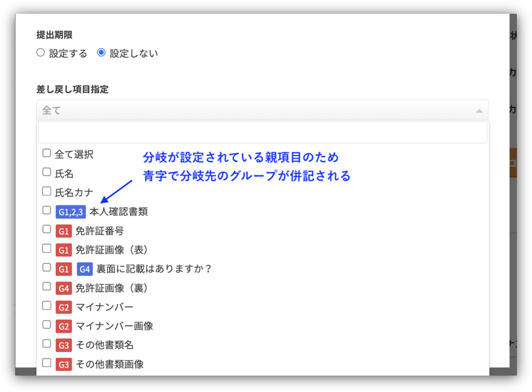Click the G1,2,3 badge beside 本人確認書類
The width and height of the screenshot is (532, 392).
click(70, 211)
